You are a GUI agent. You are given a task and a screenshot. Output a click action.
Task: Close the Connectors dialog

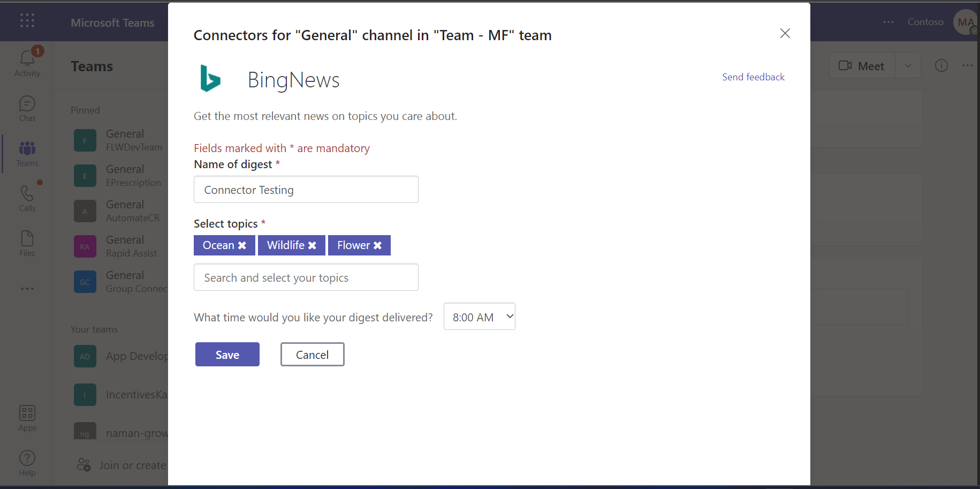tap(785, 33)
